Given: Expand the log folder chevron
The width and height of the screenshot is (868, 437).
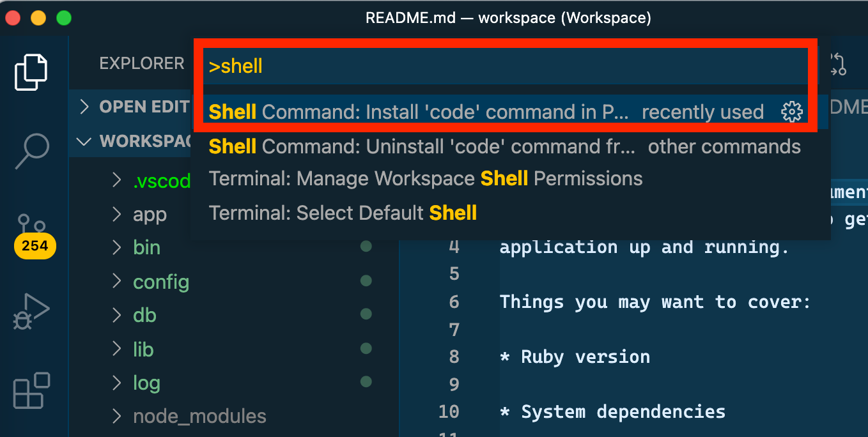Looking at the screenshot, I should [116, 383].
